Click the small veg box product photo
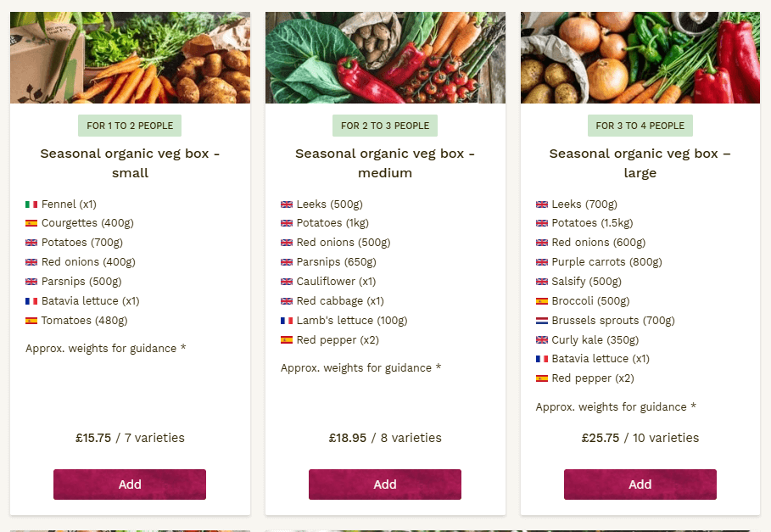771x532 pixels. (130, 58)
